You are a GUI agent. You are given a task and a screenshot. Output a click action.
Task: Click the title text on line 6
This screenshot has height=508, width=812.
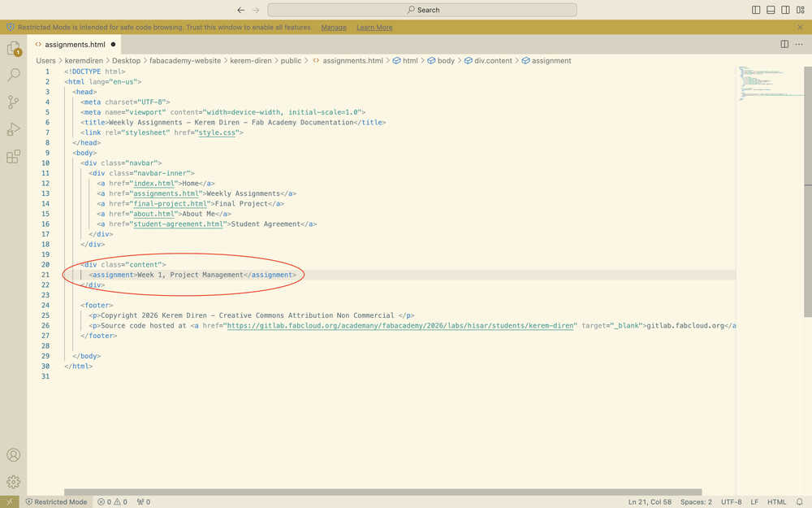[231, 123]
